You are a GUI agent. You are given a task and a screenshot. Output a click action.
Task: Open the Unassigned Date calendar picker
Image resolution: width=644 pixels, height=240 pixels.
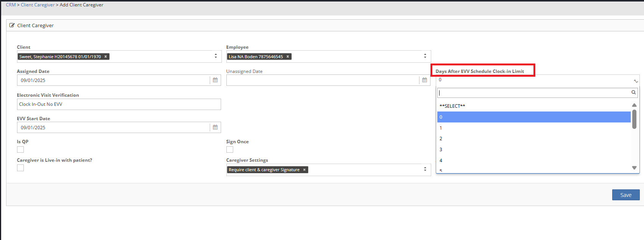(424, 80)
